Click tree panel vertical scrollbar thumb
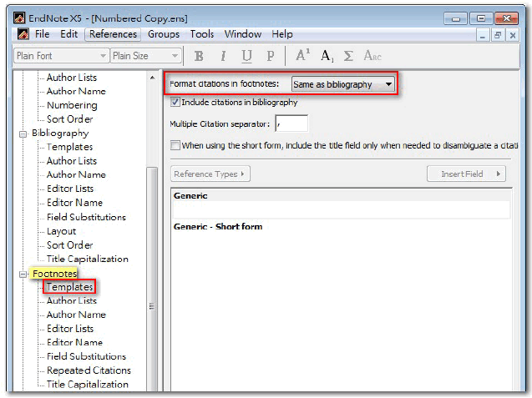This screenshot has height=398, width=532. click(152, 278)
